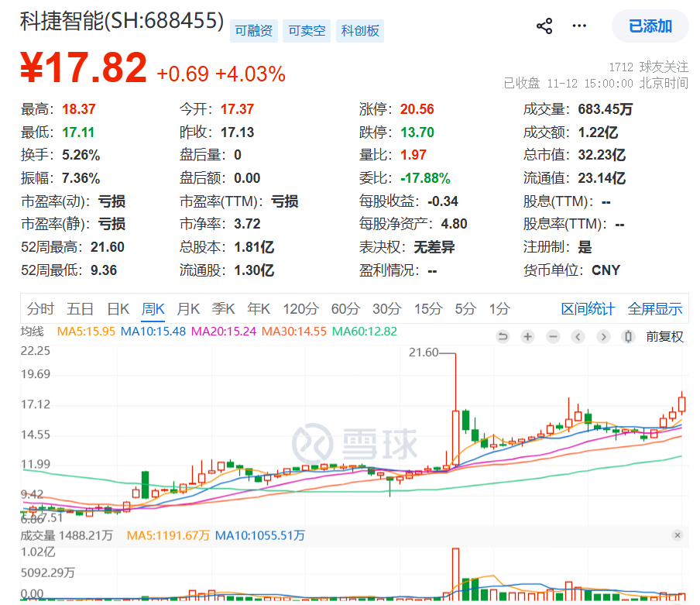
Task: Click the 均线 indicator label
Action: (x=33, y=332)
